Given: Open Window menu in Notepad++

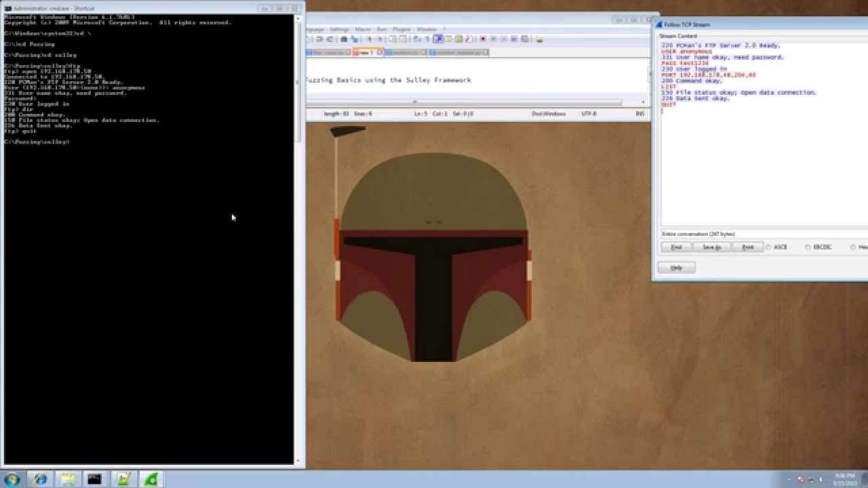Looking at the screenshot, I should click(427, 29).
